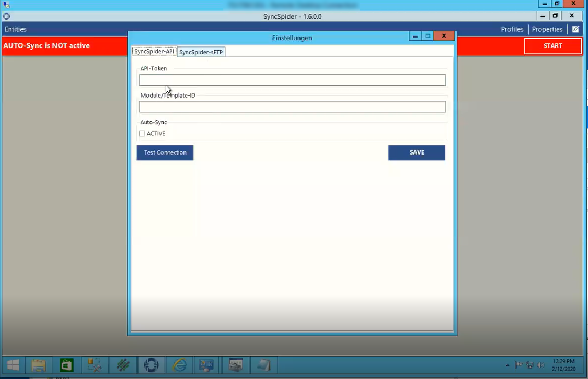The height and width of the screenshot is (379, 588).
Task: Click the Action Center flag tray icon
Action: (518, 365)
